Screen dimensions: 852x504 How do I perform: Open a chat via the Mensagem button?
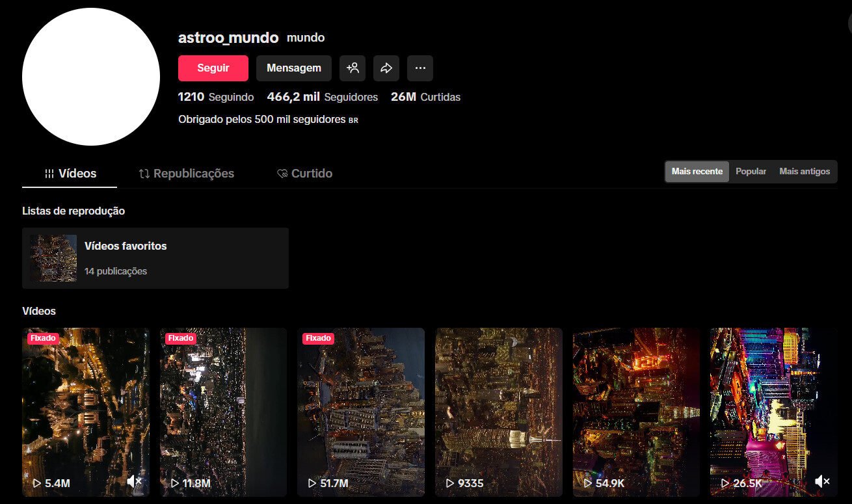(x=293, y=68)
